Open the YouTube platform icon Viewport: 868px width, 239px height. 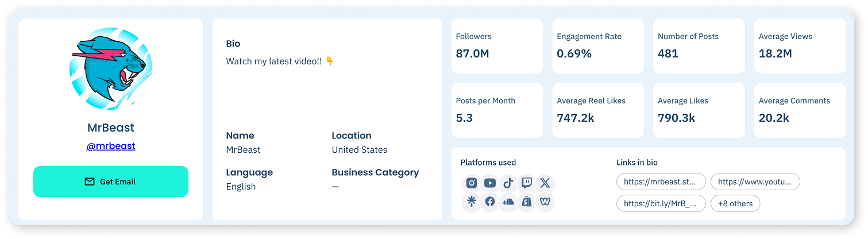[x=490, y=183]
